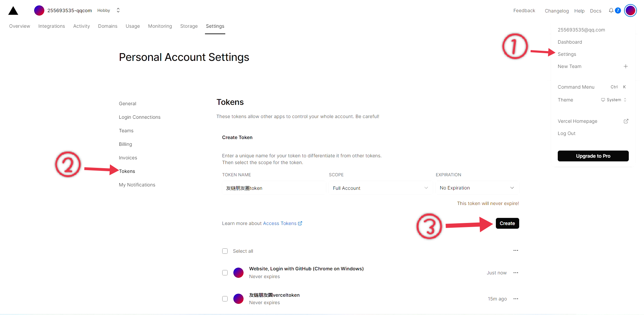
Task: Tick the checkbox for the GitHub login token
Action: click(x=225, y=273)
